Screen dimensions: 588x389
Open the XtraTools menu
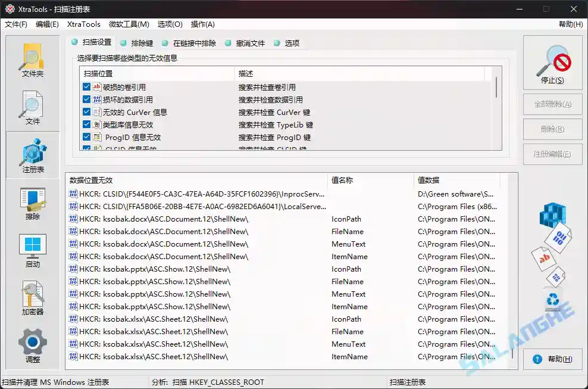[x=83, y=24]
